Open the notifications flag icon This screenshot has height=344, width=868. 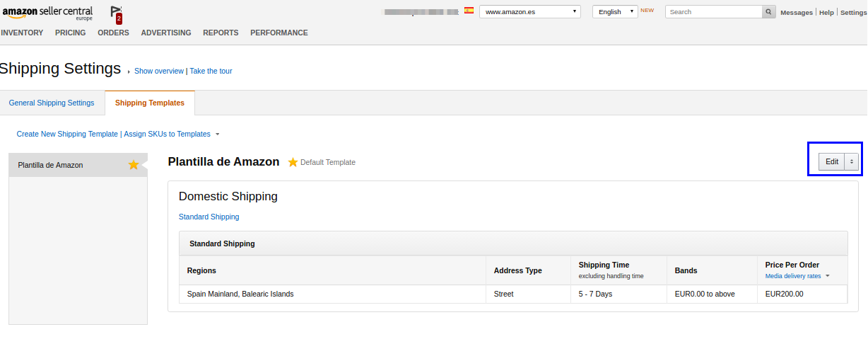[117, 13]
